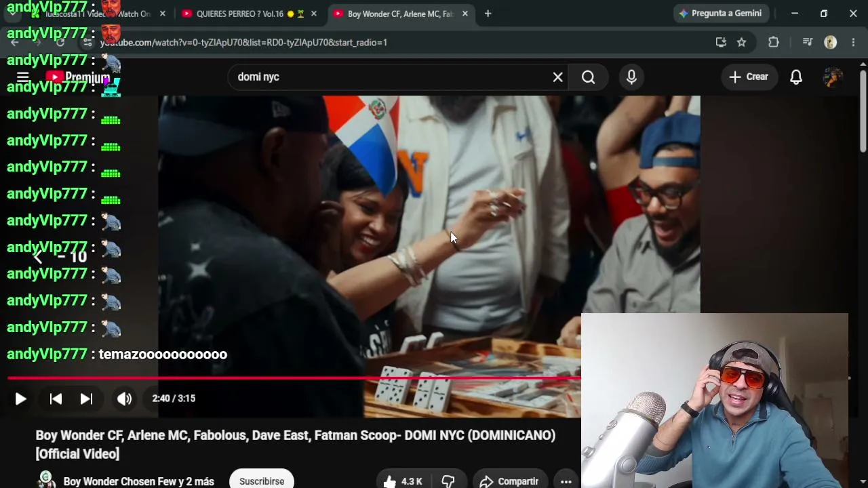Select the 'Boy Wonder CF, Arlene MC' tab
The image size is (868, 488).
click(x=400, y=14)
